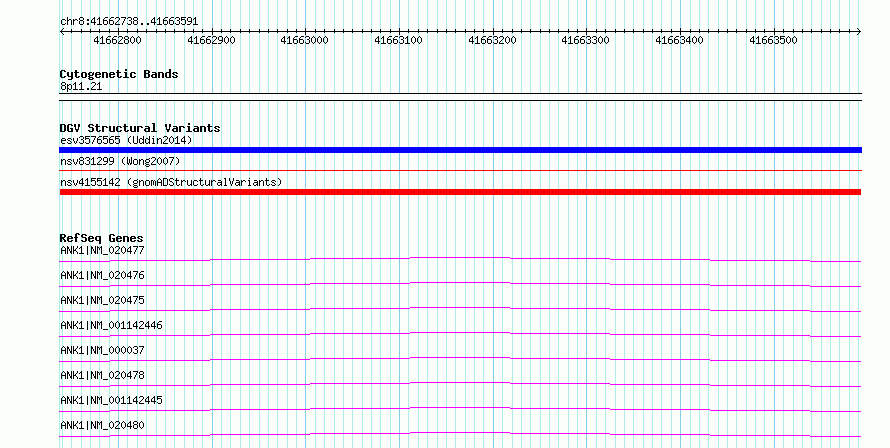The image size is (890, 448).
Task: Open the esv3576565 (Uddin2014) variant label
Action: [x=126, y=140]
